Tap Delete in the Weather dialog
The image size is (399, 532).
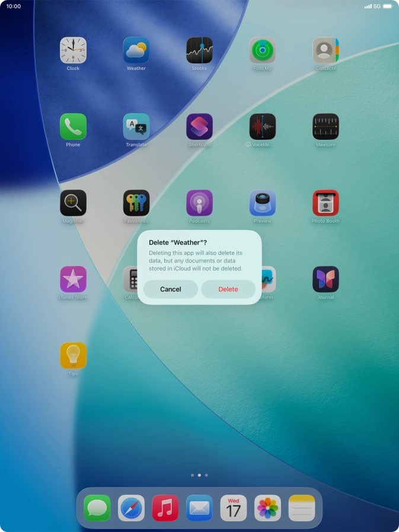228,289
